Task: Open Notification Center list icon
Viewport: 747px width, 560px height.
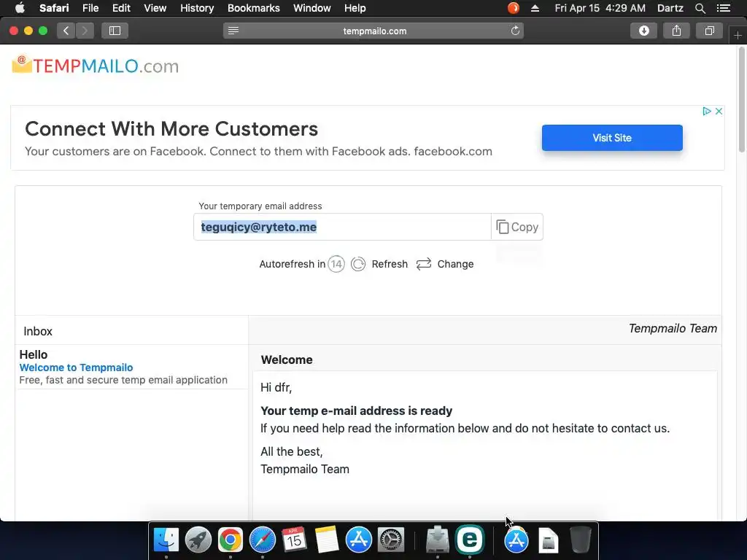Action: pyautogui.click(x=724, y=8)
